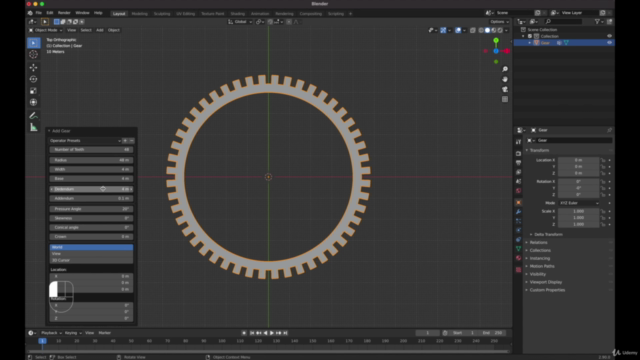This screenshot has width=640, height=360.
Task: Switch to the Shading workspace tab
Action: 238,13
